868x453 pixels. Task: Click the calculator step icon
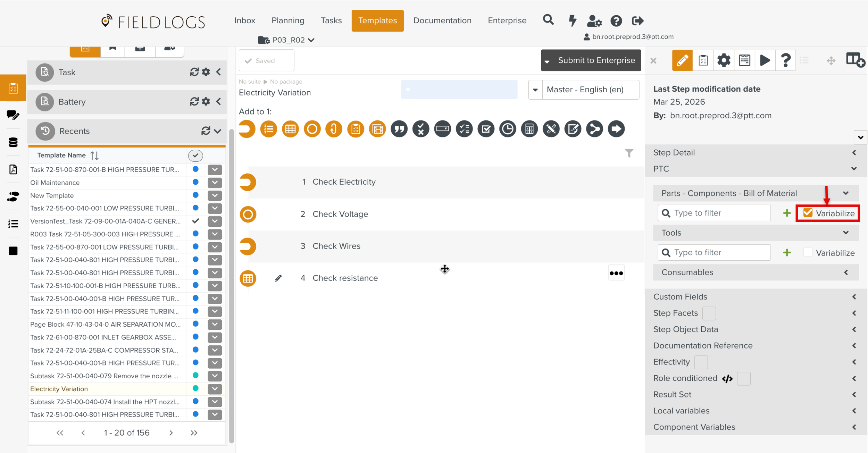(x=529, y=129)
